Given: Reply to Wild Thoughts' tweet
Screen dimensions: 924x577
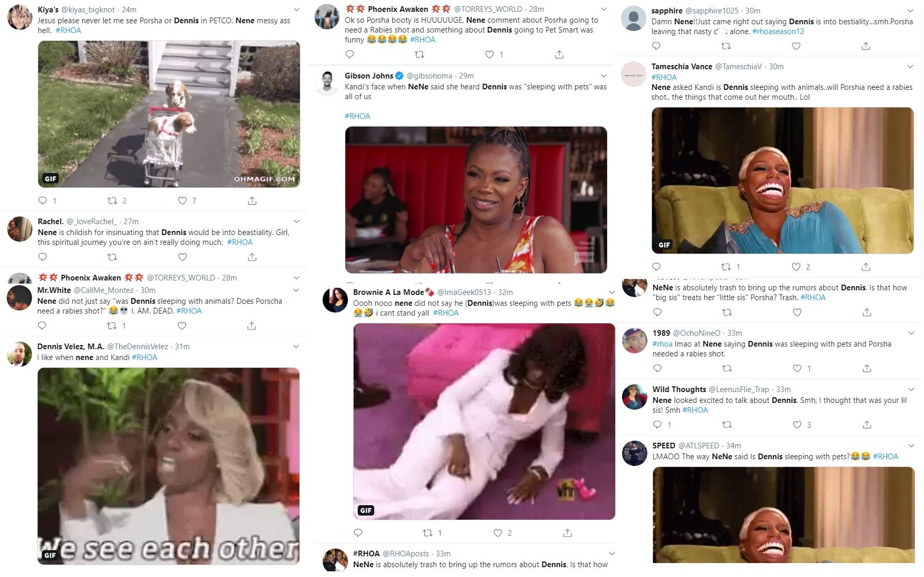Looking at the screenshot, I should 657,425.
